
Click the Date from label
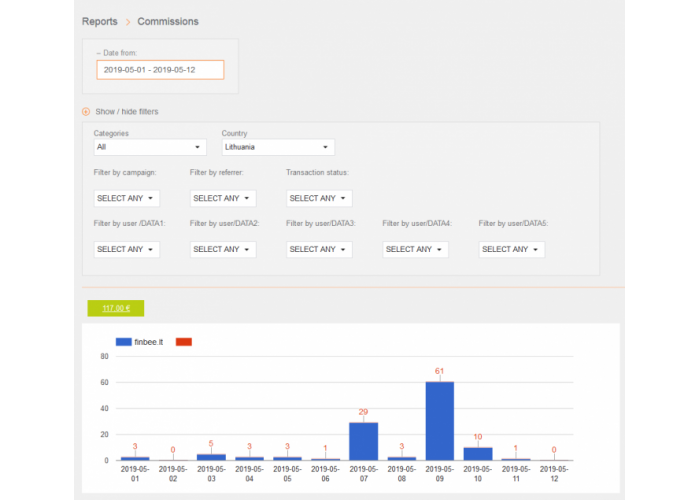pyautogui.click(x=117, y=53)
